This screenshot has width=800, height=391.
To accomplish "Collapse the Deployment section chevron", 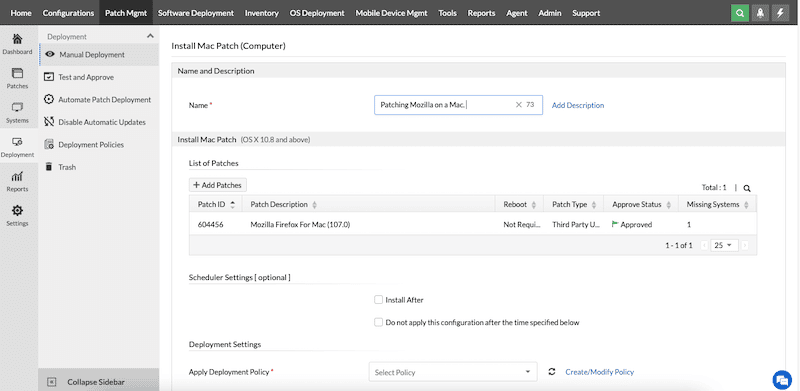I will point(150,36).
